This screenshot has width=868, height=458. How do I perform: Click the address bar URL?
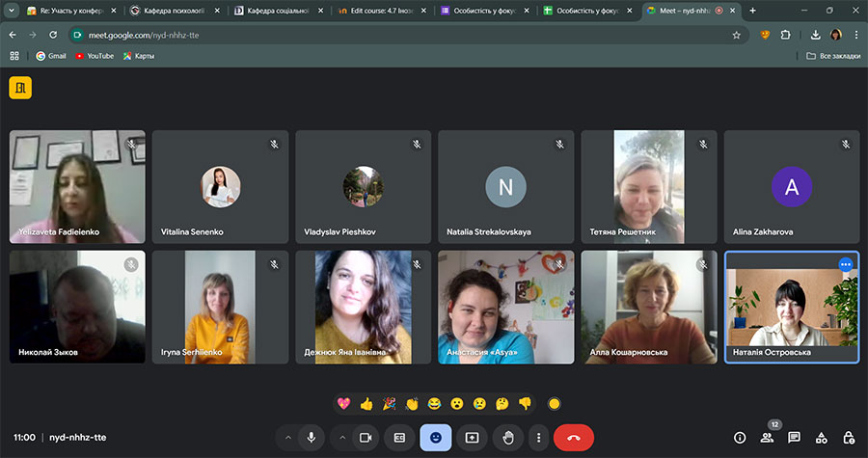click(144, 35)
